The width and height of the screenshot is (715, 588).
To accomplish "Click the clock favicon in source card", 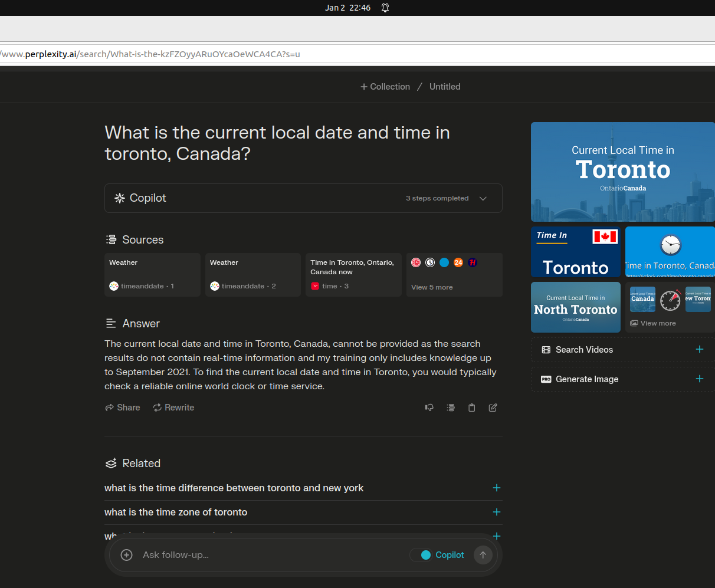I will [x=430, y=262].
